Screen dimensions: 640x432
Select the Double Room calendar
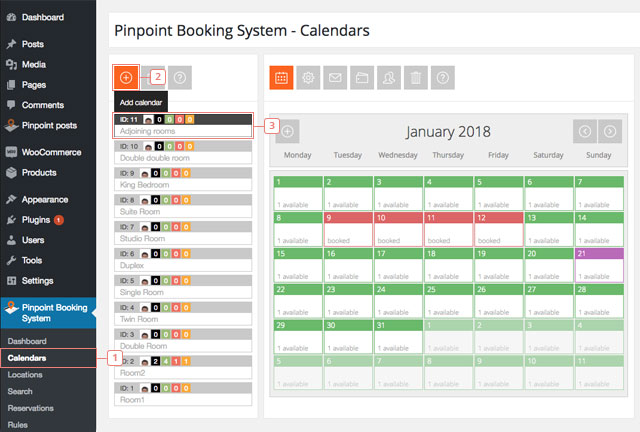point(183,341)
